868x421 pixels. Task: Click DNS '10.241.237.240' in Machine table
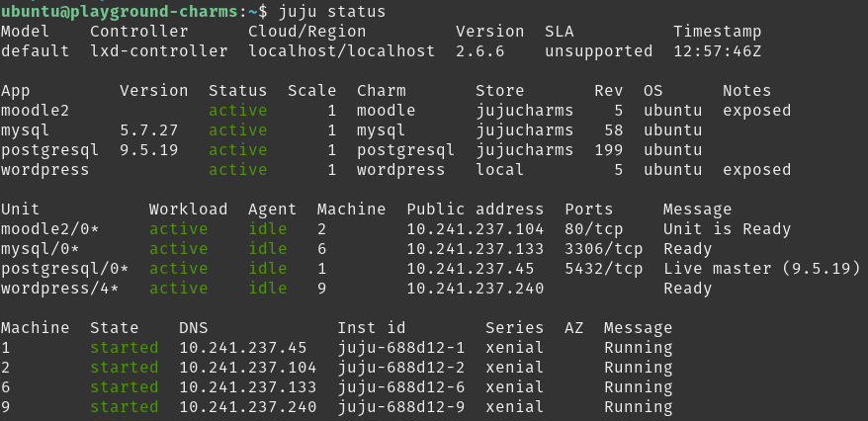pyautogui.click(x=248, y=407)
